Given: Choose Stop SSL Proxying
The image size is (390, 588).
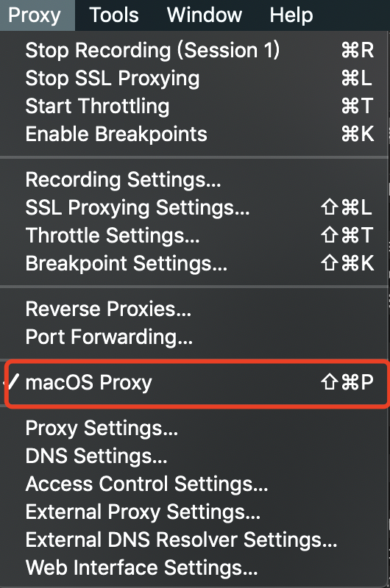Looking at the screenshot, I should tap(194, 78).
